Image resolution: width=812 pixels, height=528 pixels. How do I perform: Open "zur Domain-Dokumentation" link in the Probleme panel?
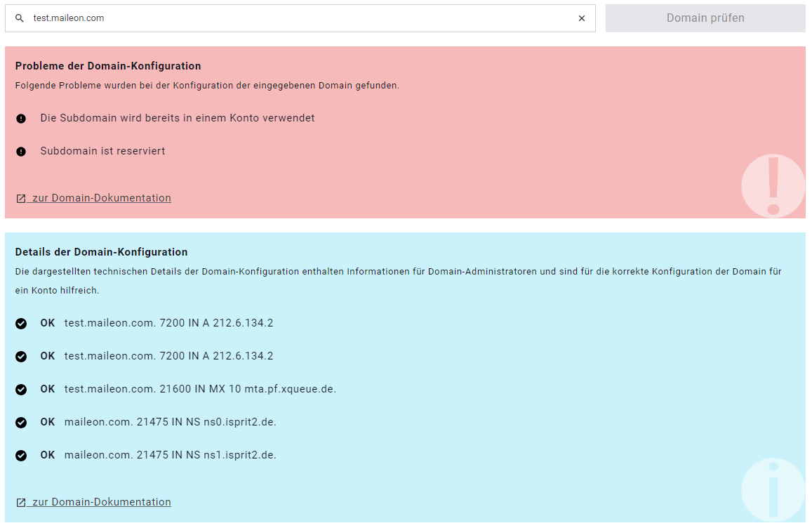tap(94, 198)
